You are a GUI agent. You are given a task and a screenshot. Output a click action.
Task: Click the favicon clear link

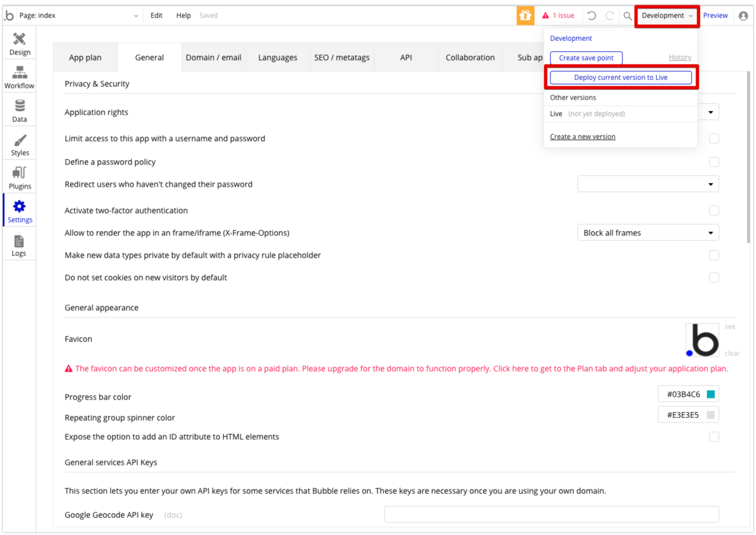point(732,354)
